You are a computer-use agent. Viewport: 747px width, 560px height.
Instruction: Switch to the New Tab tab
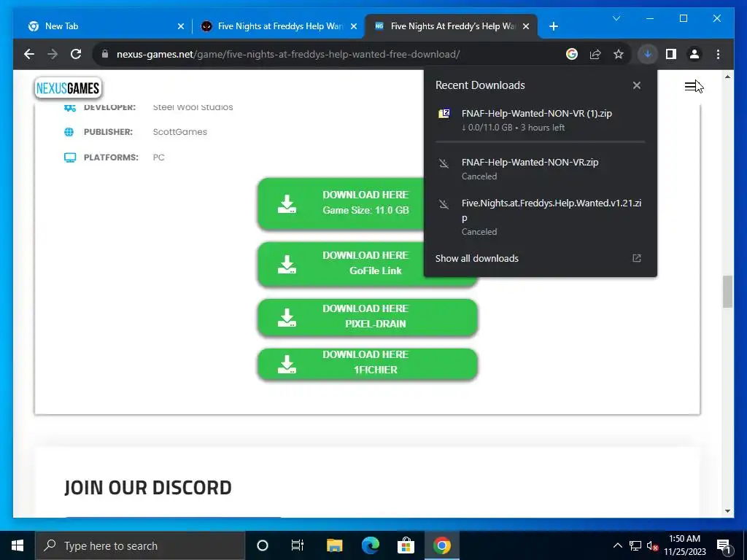(x=104, y=26)
